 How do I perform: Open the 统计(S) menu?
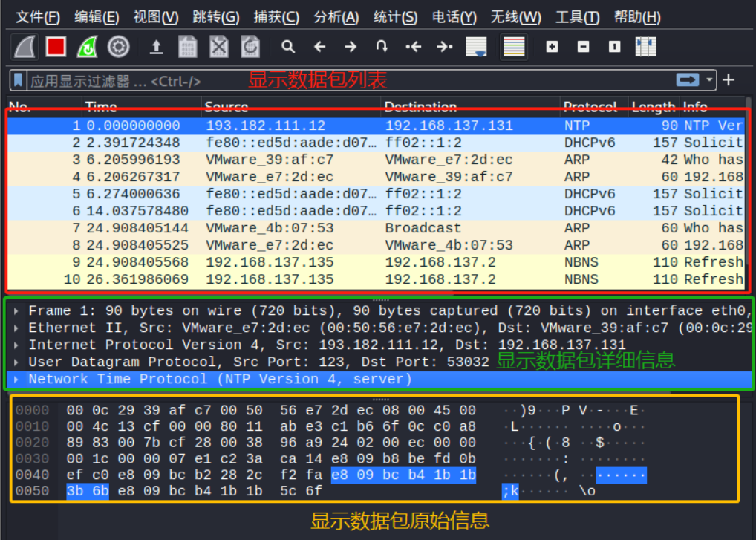pos(395,17)
